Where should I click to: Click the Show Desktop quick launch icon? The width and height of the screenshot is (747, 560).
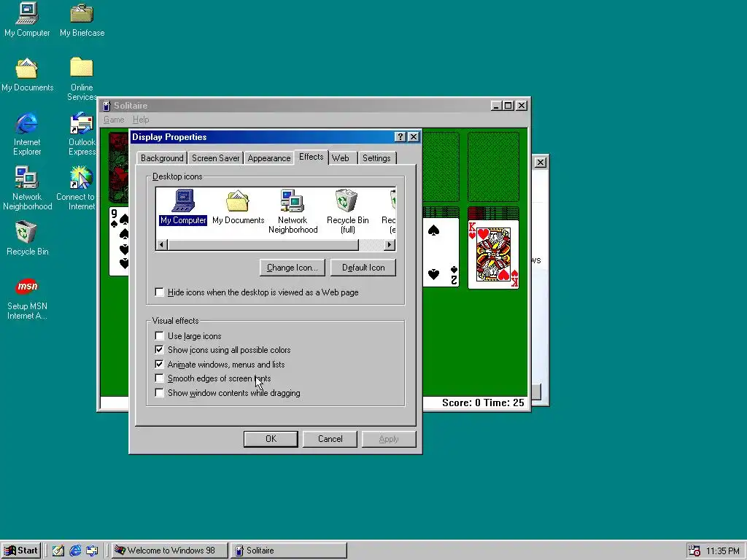click(58, 551)
